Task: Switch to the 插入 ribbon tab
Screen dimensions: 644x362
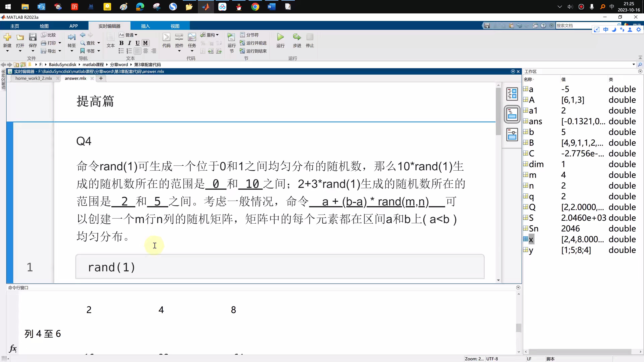Action: click(145, 26)
